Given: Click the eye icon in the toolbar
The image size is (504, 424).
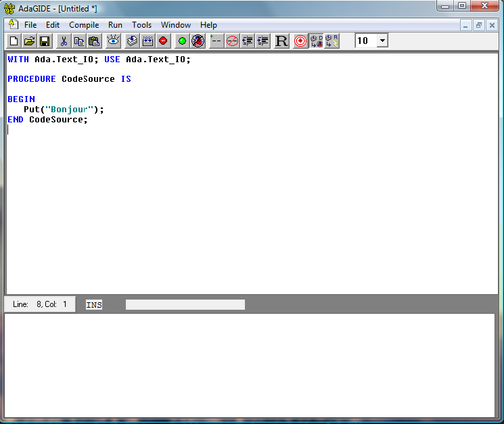Looking at the screenshot, I should pos(113,41).
